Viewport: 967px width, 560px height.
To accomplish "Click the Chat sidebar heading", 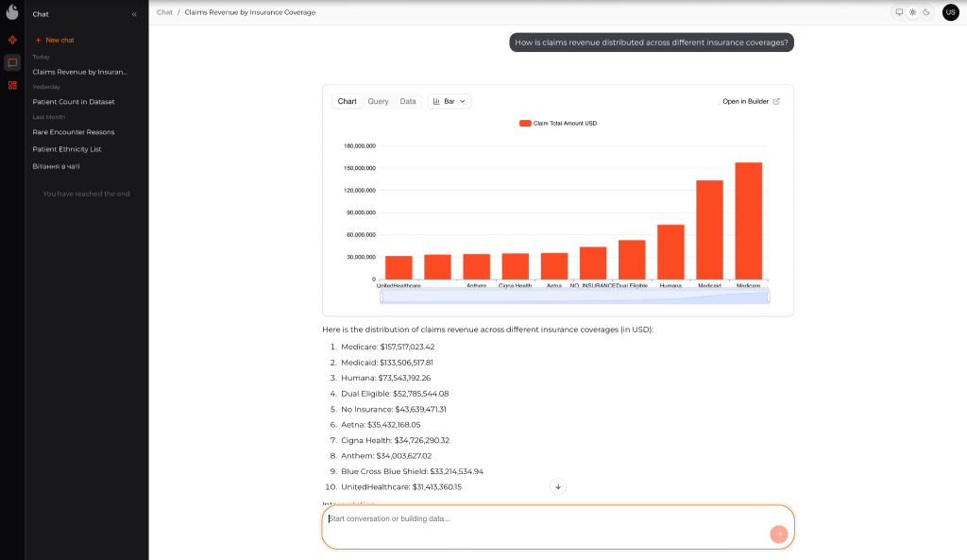I will pos(41,14).
